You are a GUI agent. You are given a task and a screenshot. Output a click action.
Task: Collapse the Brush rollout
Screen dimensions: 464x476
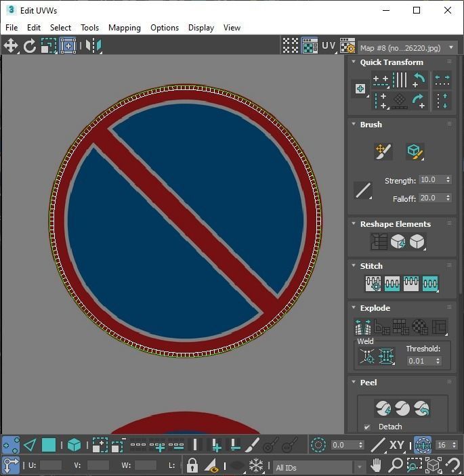pyautogui.click(x=354, y=124)
